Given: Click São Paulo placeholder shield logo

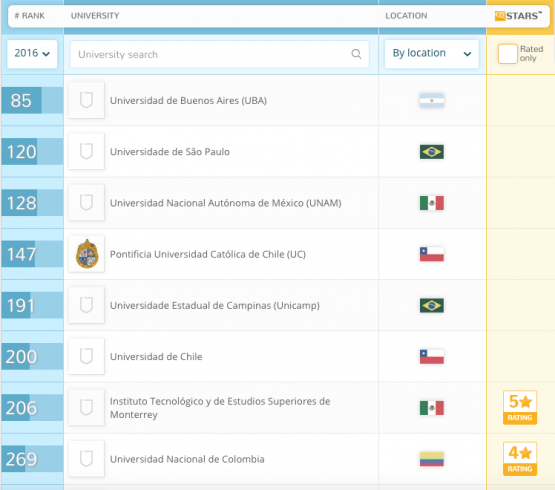Looking at the screenshot, I should tap(86, 152).
